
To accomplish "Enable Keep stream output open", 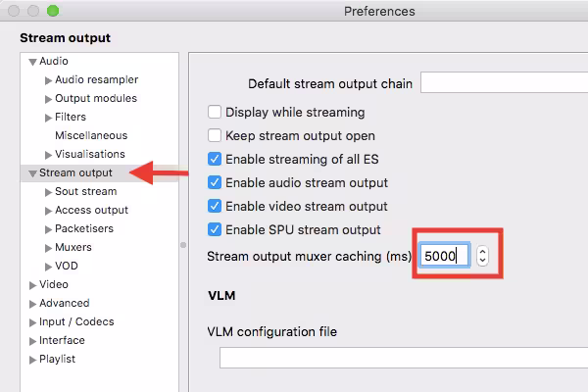I will coord(215,136).
